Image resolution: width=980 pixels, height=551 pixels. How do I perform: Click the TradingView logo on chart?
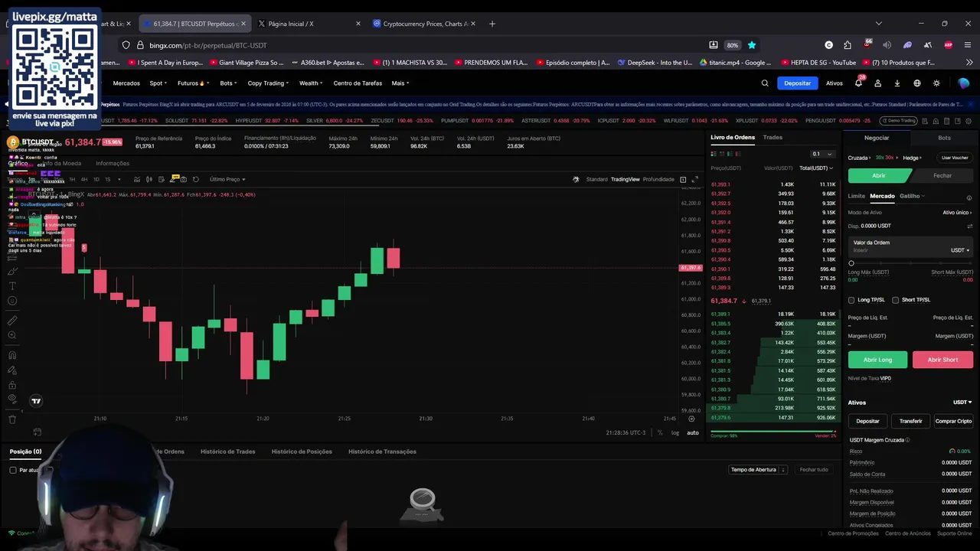(x=36, y=401)
